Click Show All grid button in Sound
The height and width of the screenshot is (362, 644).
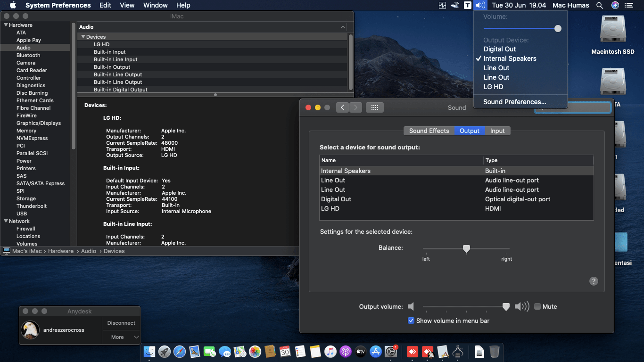coord(374,107)
